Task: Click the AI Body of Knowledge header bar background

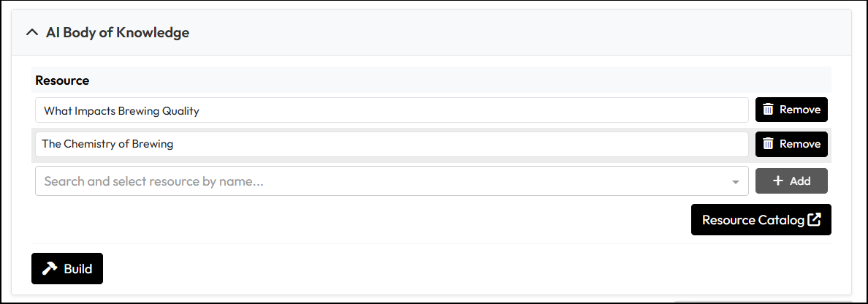Action: [511, 33]
